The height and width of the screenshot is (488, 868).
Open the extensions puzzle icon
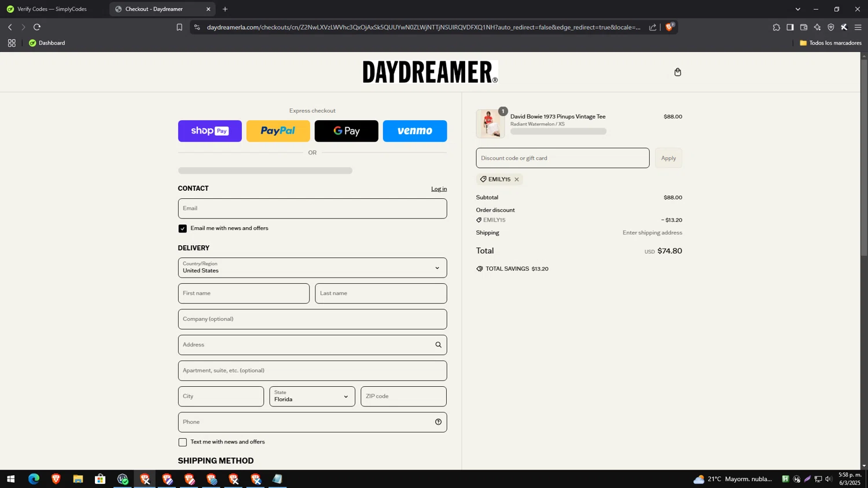[x=776, y=27]
